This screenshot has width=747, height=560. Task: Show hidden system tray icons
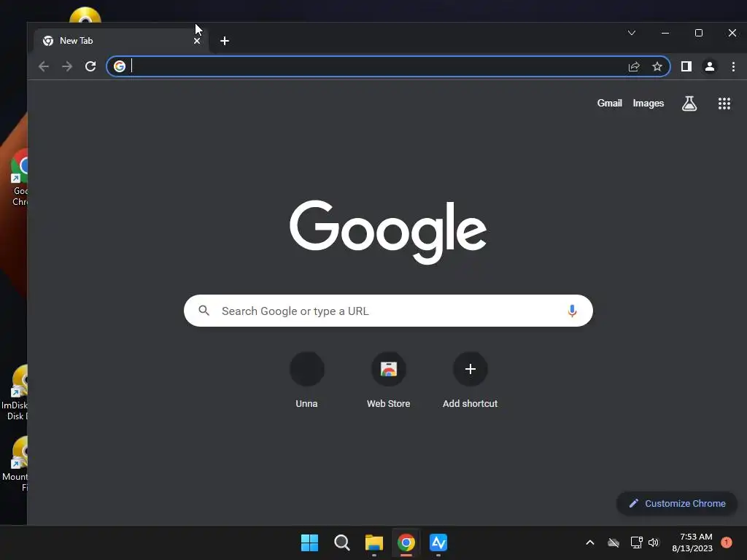[x=589, y=542]
